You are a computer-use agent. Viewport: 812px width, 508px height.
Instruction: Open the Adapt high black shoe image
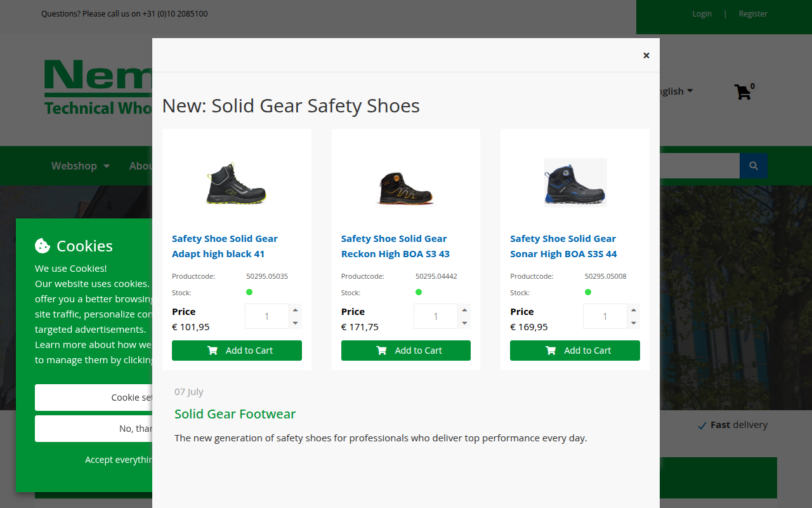tap(237, 182)
